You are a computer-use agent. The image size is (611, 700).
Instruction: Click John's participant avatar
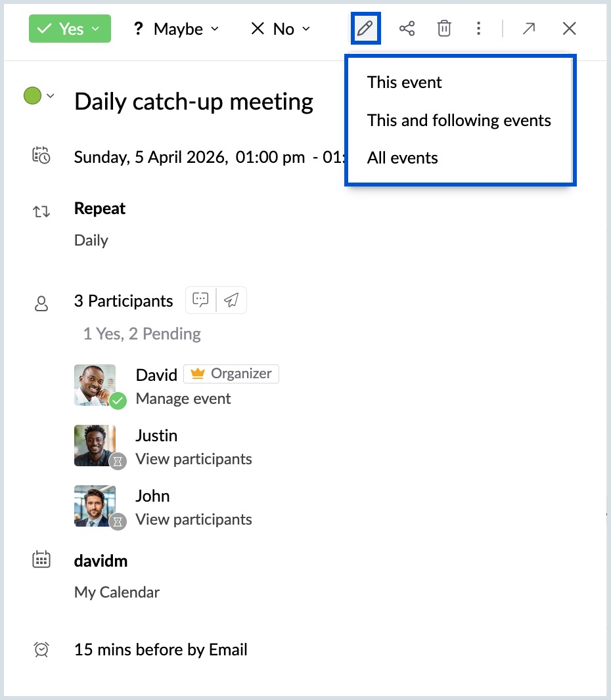(x=95, y=506)
